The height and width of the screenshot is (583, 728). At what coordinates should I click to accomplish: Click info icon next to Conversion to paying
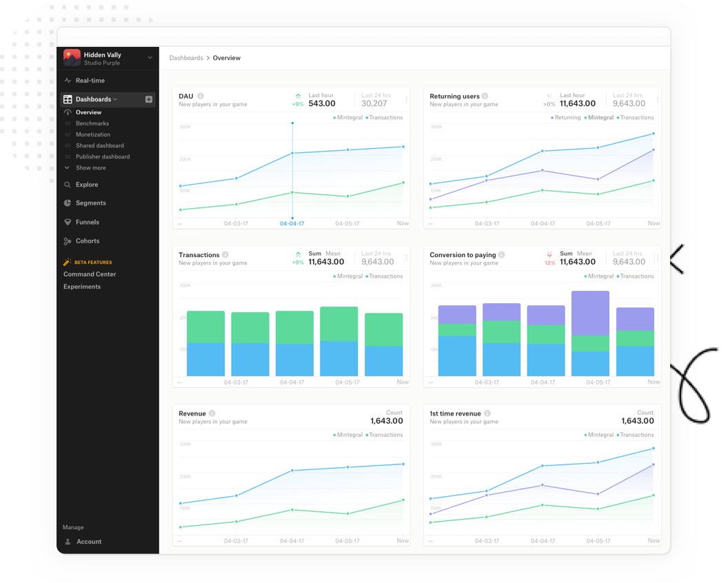coord(501,255)
